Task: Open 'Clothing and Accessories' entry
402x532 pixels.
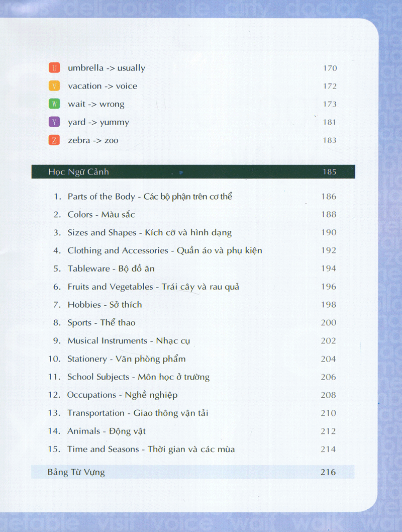Action: (165, 251)
